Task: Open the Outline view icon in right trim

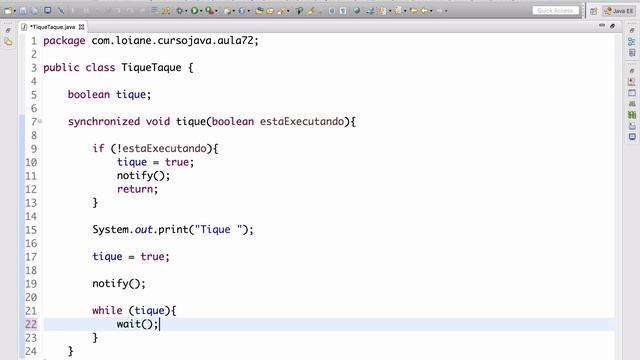Action: tap(632, 42)
